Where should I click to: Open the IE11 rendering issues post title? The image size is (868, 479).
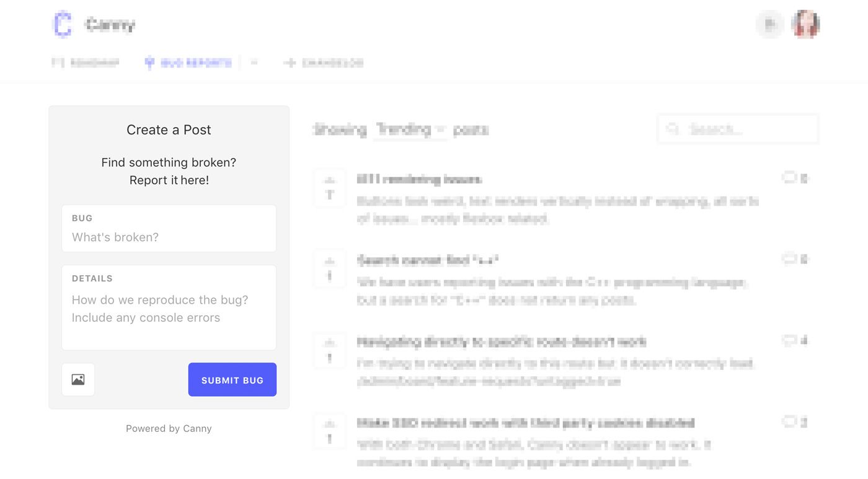tap(420, 180)
